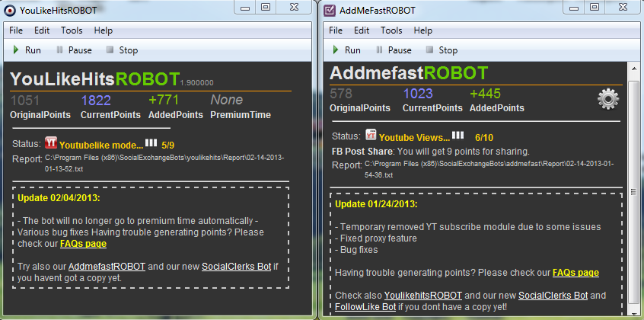644x320 pixels.
Task: Click progress bars icon beside Youtubelike mode
Action: pyautogui.click(x=151, y=142)
